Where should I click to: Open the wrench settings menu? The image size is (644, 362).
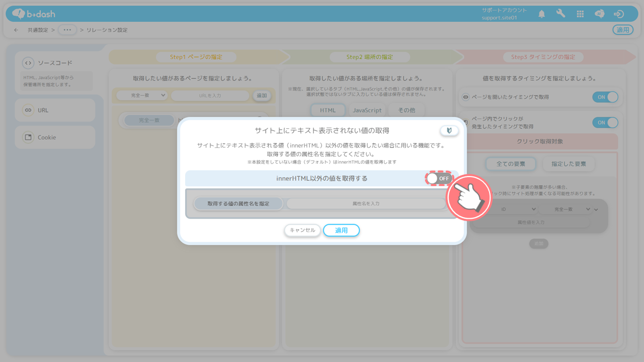[x=560, y=14]
